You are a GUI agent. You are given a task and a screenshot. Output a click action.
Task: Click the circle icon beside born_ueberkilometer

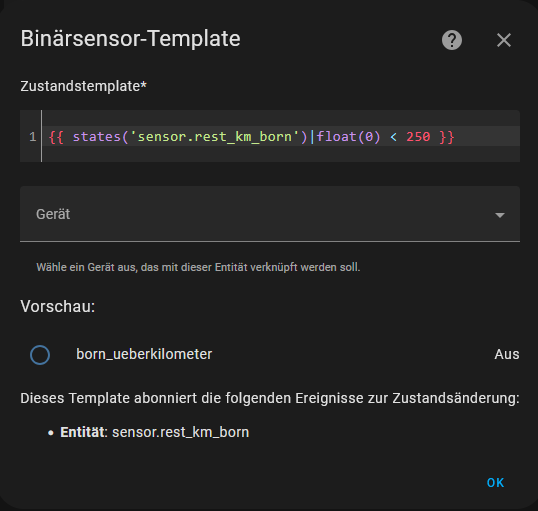(40, 355)
